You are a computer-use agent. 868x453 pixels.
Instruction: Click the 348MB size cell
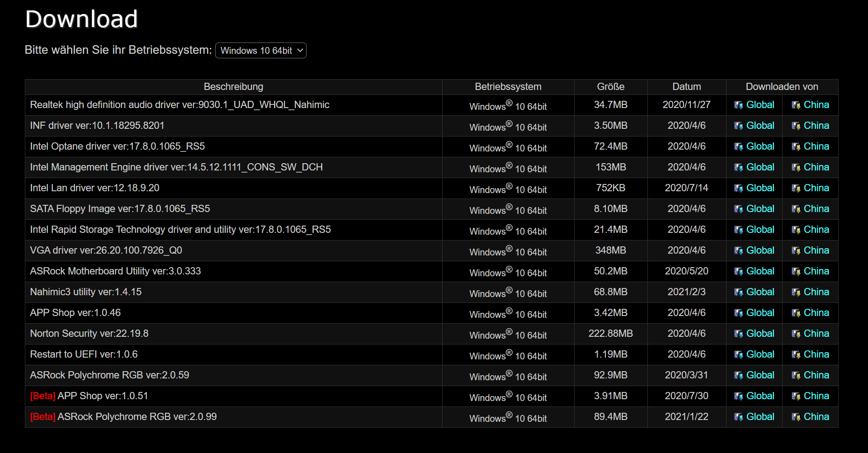click(x=611, y=250)
